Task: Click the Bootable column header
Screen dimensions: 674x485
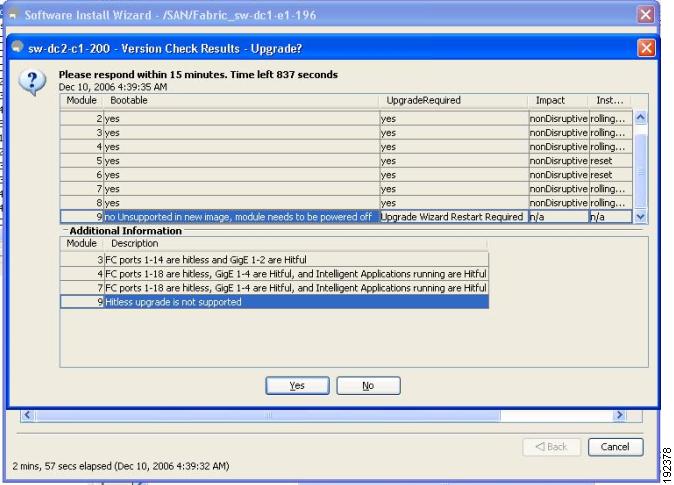Action: click(x=241, y=100)
